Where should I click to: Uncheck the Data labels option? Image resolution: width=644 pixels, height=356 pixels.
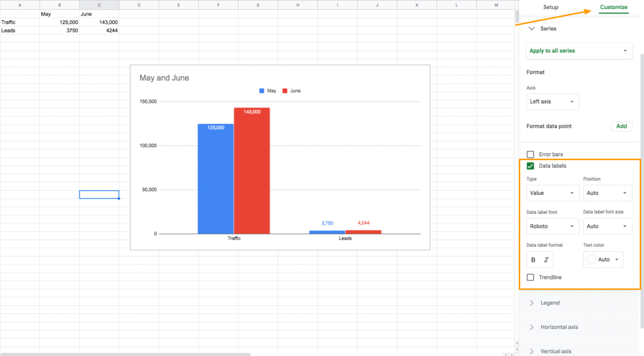coord(530,166)
